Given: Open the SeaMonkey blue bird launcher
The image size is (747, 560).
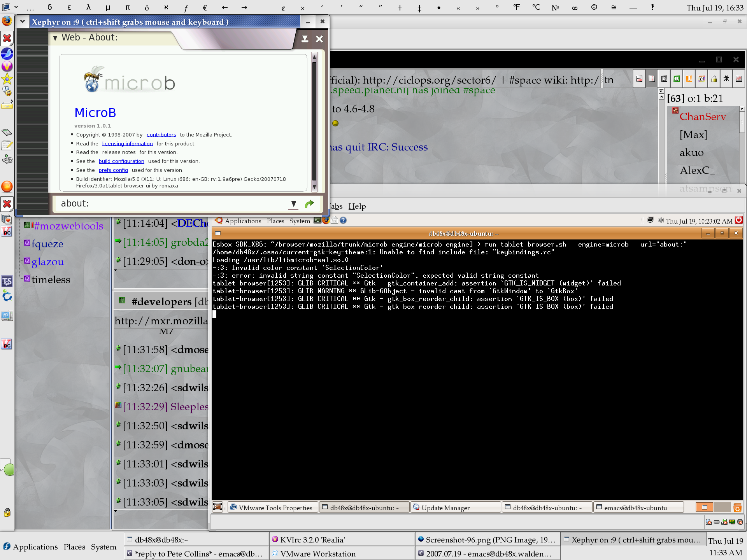Looking at the screenshot, I should tap(7, 53).
